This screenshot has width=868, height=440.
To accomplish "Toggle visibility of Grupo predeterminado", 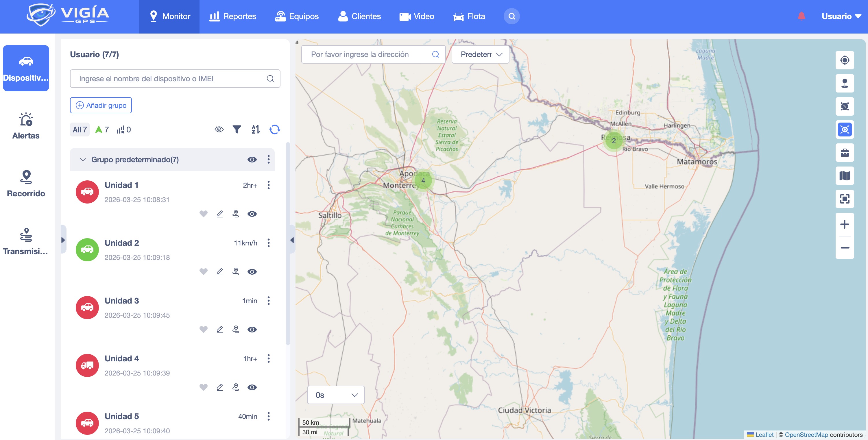I will [252, 159].
